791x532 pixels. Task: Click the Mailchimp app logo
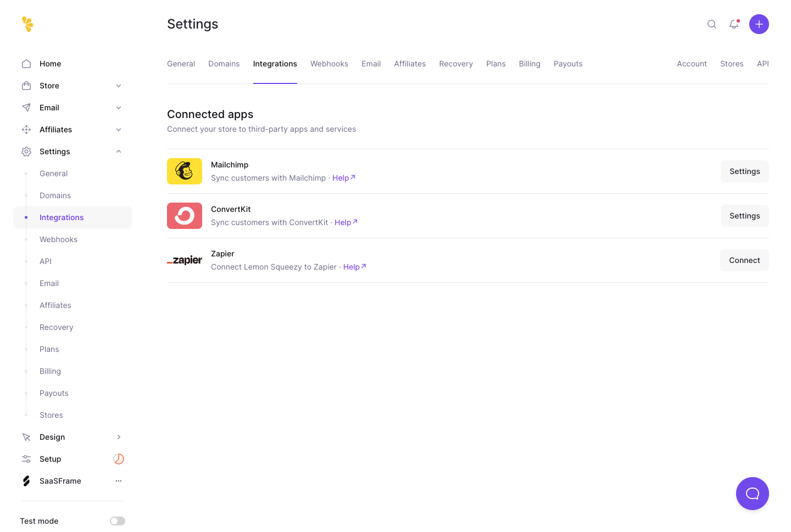click(x=185, y=171)
